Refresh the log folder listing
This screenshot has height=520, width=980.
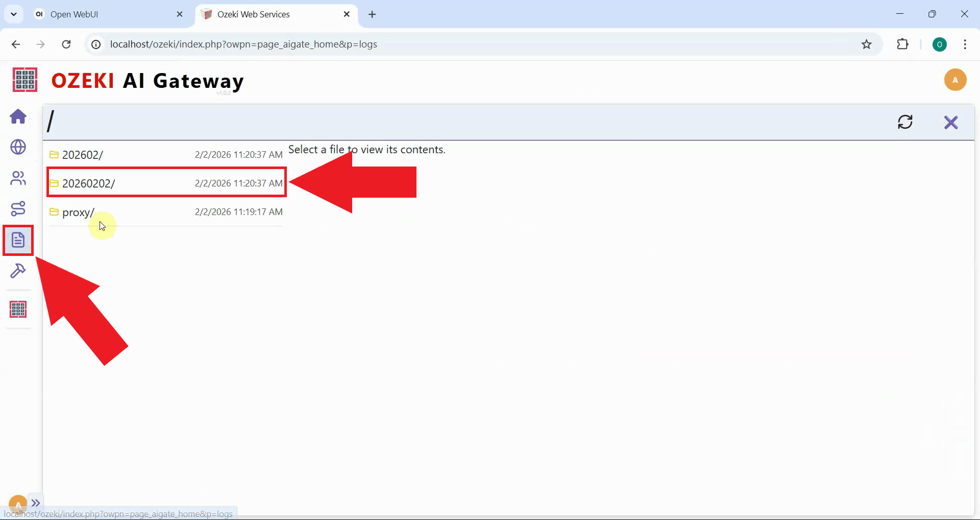click(905, 122)
